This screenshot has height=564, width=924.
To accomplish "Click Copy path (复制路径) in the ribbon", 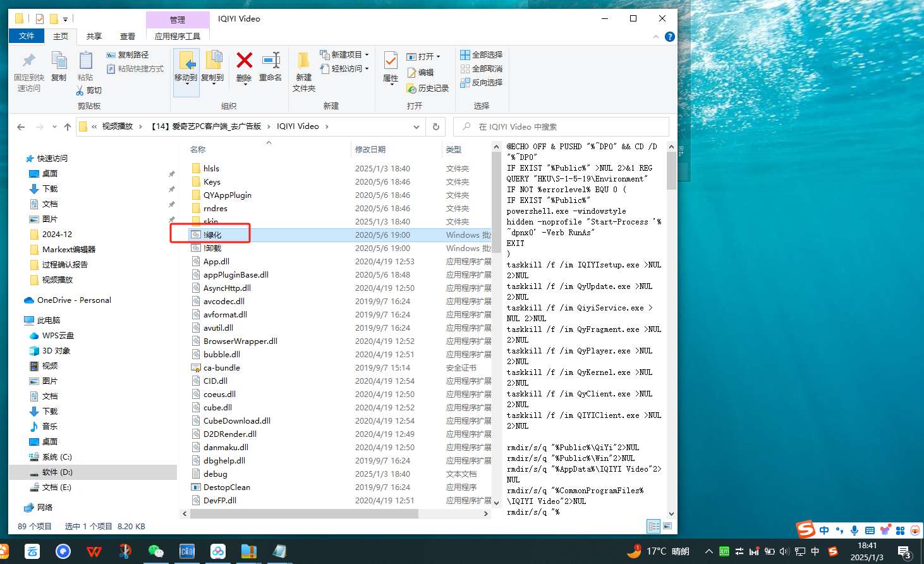I will (x=128, y=55).
